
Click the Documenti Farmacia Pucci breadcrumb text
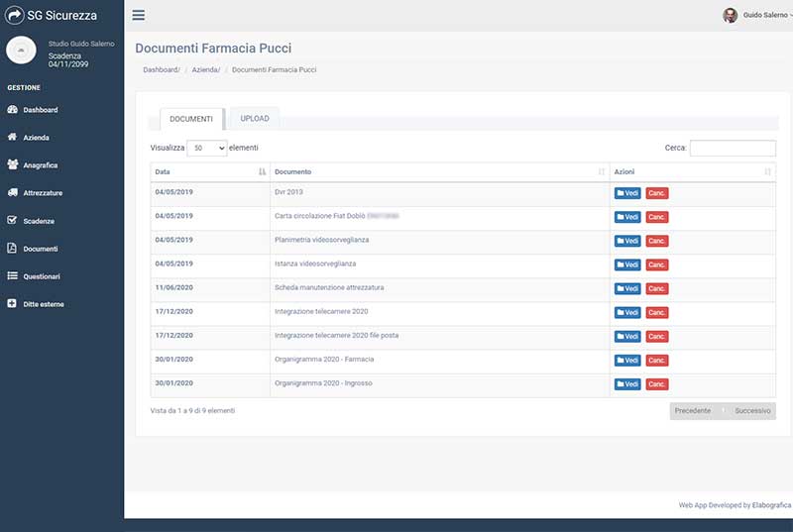point(275,69)
